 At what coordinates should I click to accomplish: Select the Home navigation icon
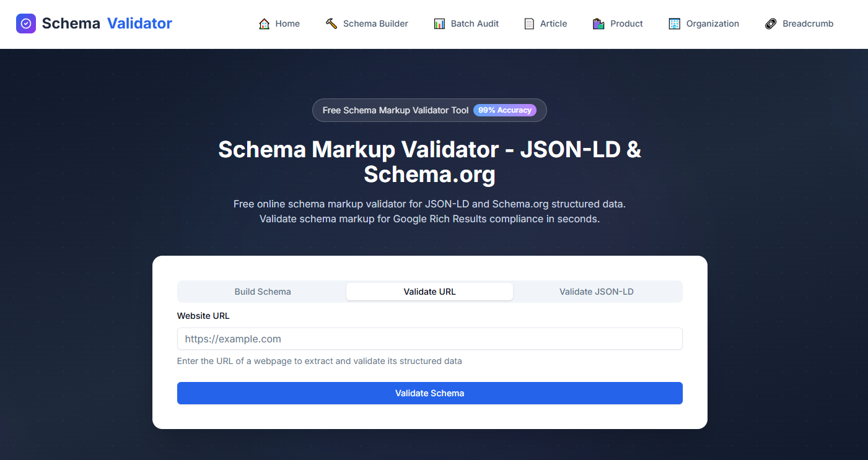click(x=265, y=23)
